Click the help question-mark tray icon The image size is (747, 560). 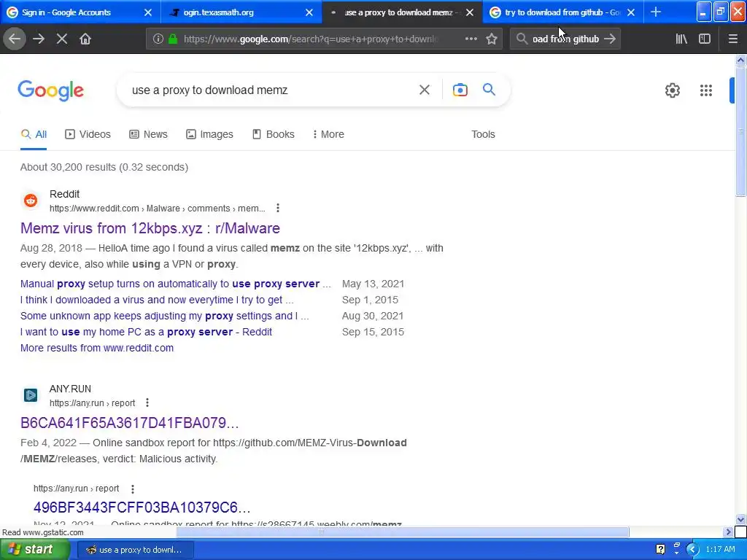pos(660,550)
